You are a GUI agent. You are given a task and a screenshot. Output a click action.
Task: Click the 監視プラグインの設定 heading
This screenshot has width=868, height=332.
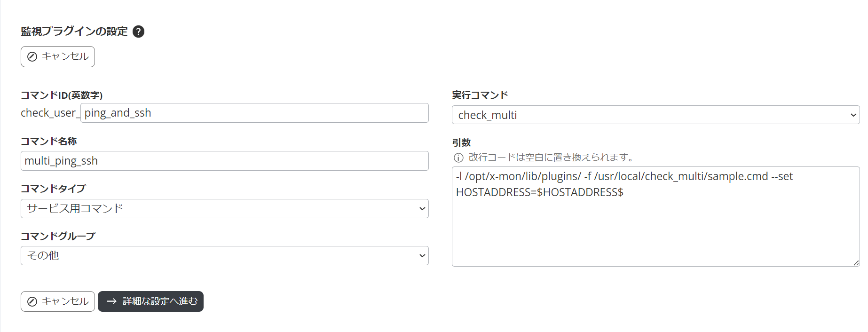click(74, 32)
